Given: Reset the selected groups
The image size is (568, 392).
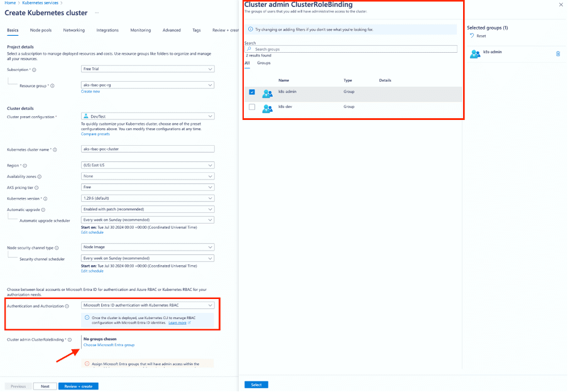Looking at the screenshot, I should [478, 36].
